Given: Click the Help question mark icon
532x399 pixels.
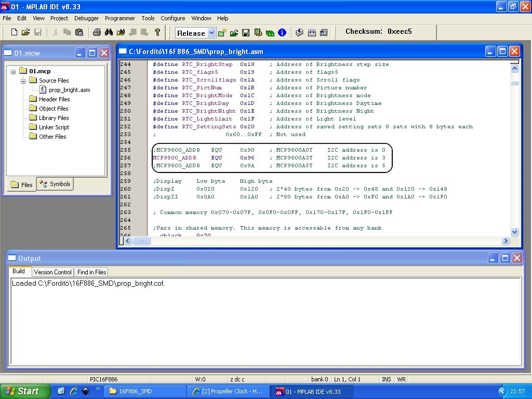Looking at the screenshot, I should pyautogui.click(x=157, y=32).
